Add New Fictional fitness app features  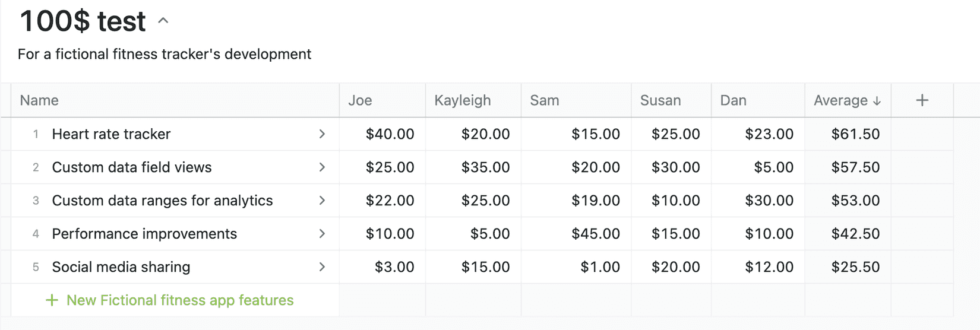click(179, 300)
